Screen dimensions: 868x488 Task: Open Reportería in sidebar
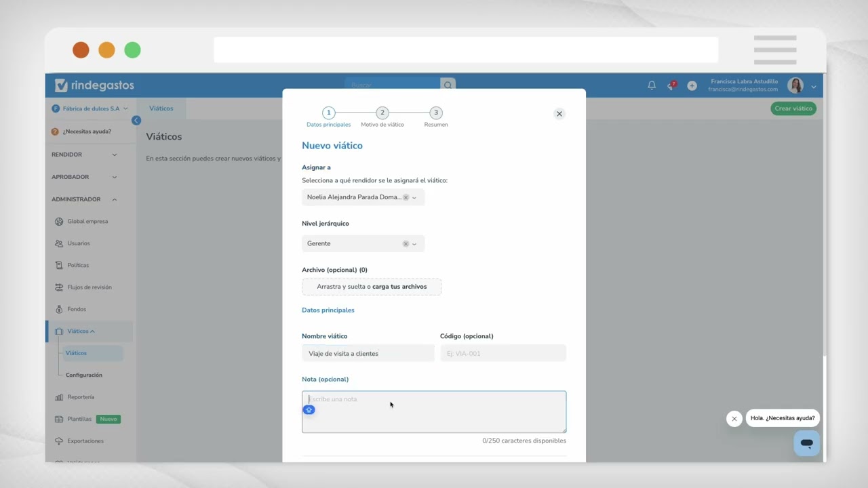[x=81, y=397]
